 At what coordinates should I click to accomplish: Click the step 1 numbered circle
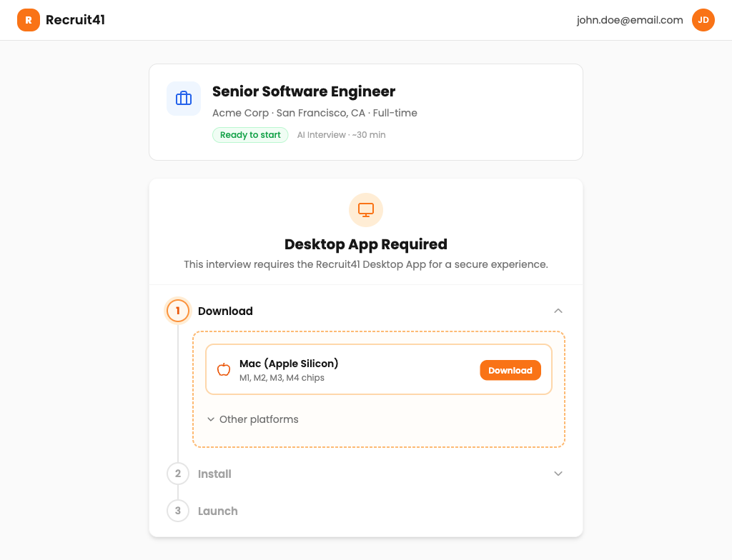(x=177, y=311)
